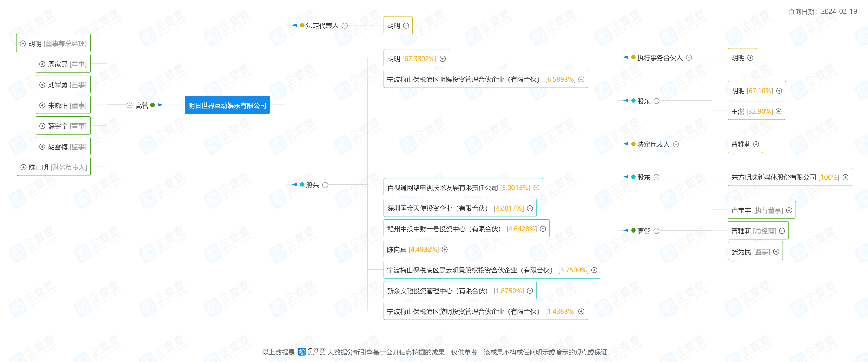The height and width of the screenshot is (362, 868).
Task: Expand 曹雅莉 legal representative plus icon
Action: (x=757, y=144)
